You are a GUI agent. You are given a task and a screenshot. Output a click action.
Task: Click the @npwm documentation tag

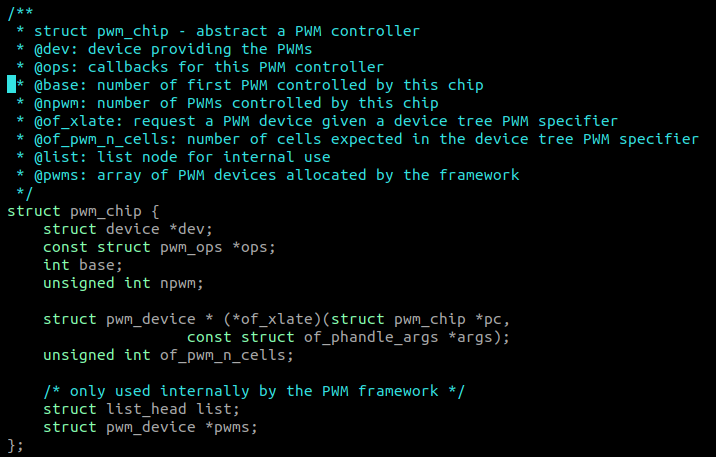pyautogui.click(x=56, y=103)
